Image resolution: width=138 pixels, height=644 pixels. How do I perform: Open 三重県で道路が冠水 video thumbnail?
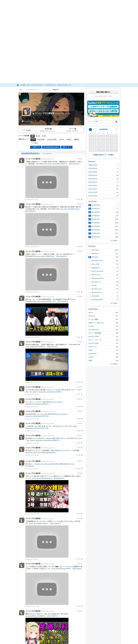pos(47,365)
